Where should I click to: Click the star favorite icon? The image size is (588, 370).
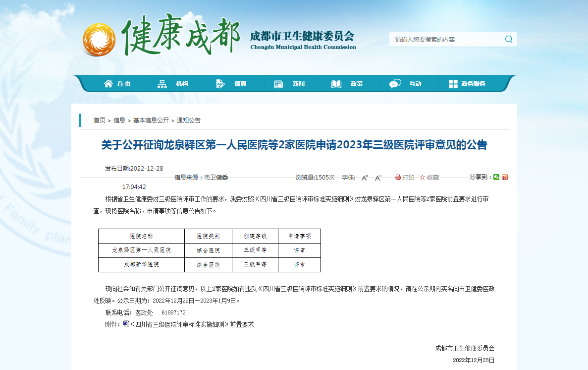pyautogui.click(x=423, y=178)
